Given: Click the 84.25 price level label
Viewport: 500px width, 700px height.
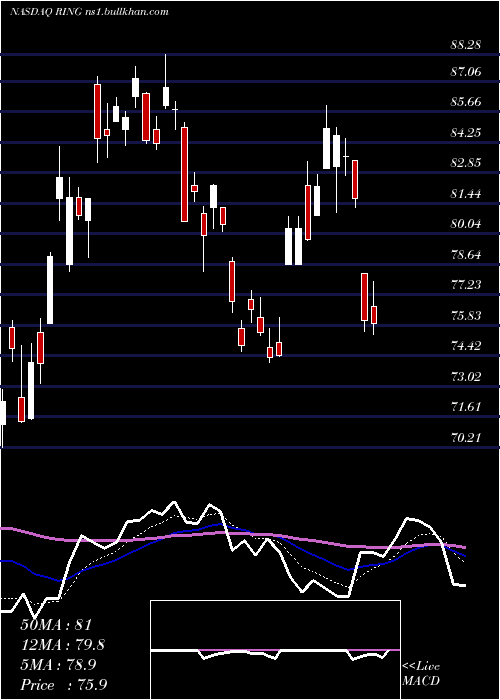Looking at the screenshot, I should click(x=467, y=133).
